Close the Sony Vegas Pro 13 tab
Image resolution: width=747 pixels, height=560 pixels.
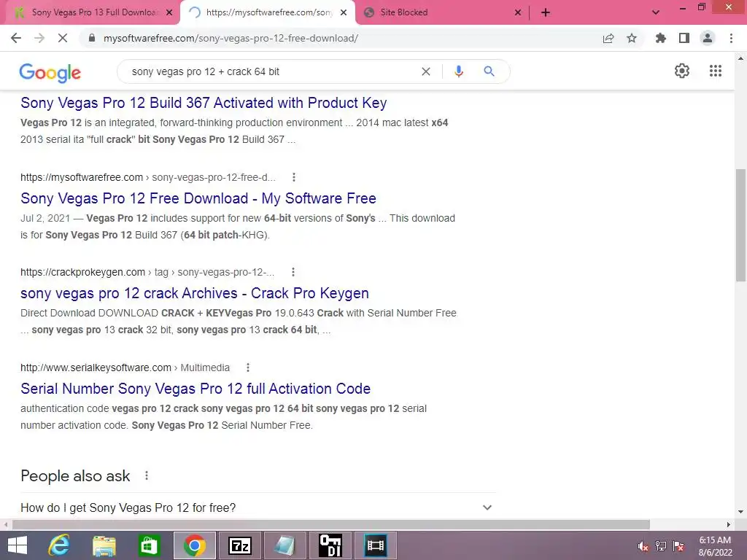(169, 12)
